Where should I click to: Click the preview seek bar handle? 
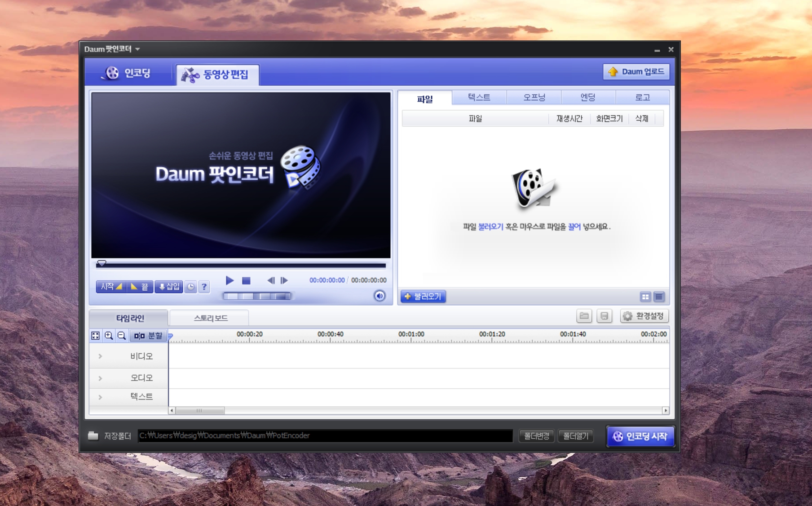click(102, 263)
